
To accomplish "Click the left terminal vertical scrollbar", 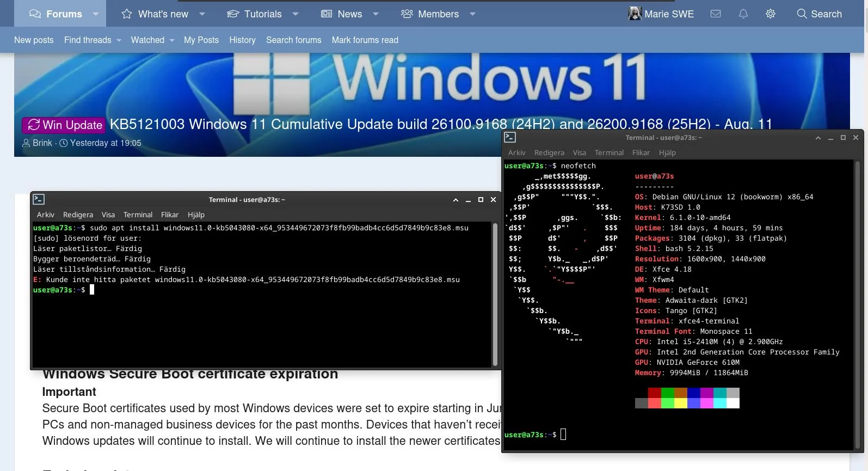I will click(x=495, y=294).
